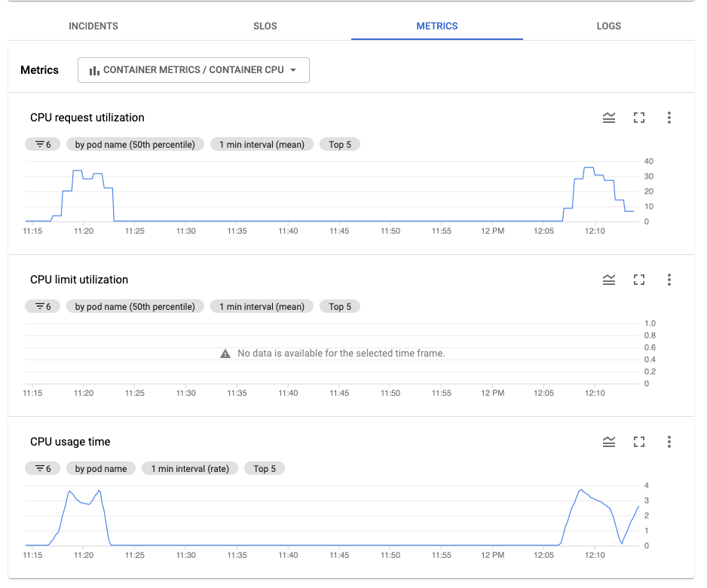Open the Container Metrics / Container CPU dropdown
Screen dimensions: 707x588
[x=194, y=69]
